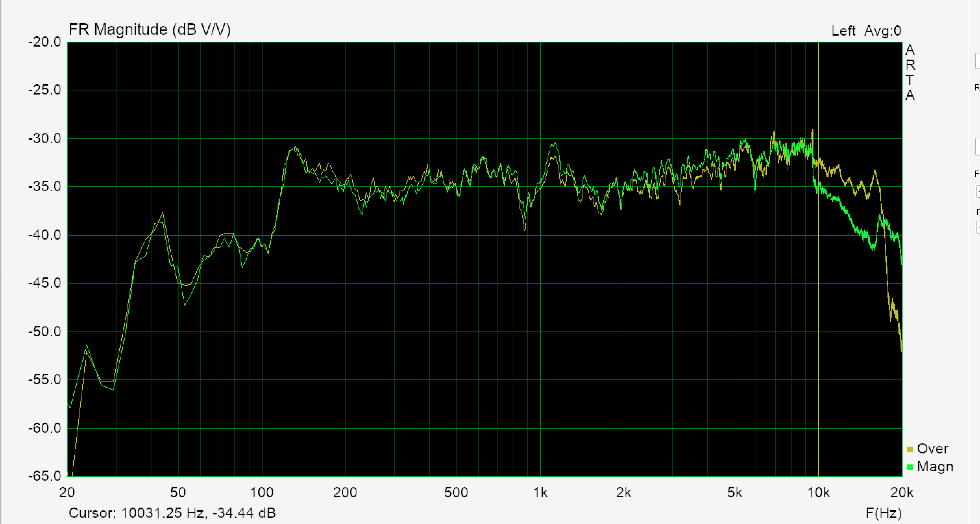Click the F(Hz) axis unit label
This screenshot has height=524, width=980.
883,513
